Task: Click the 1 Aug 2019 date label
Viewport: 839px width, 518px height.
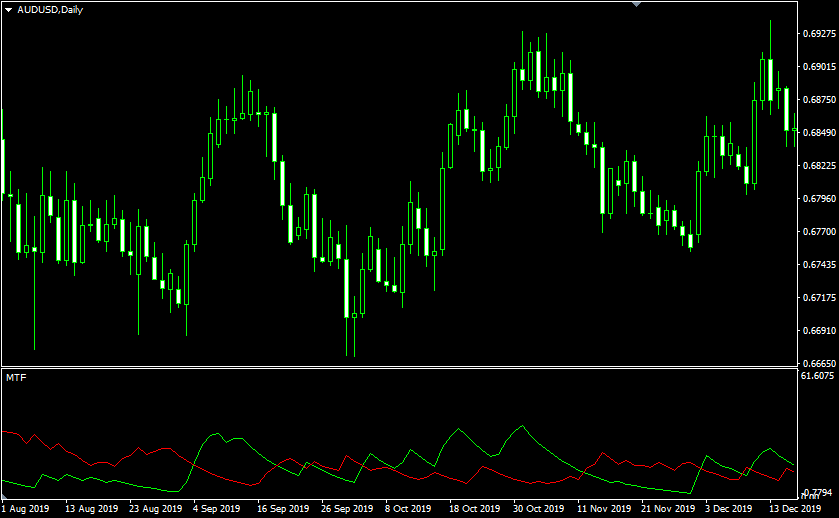Action: [26, 509]
